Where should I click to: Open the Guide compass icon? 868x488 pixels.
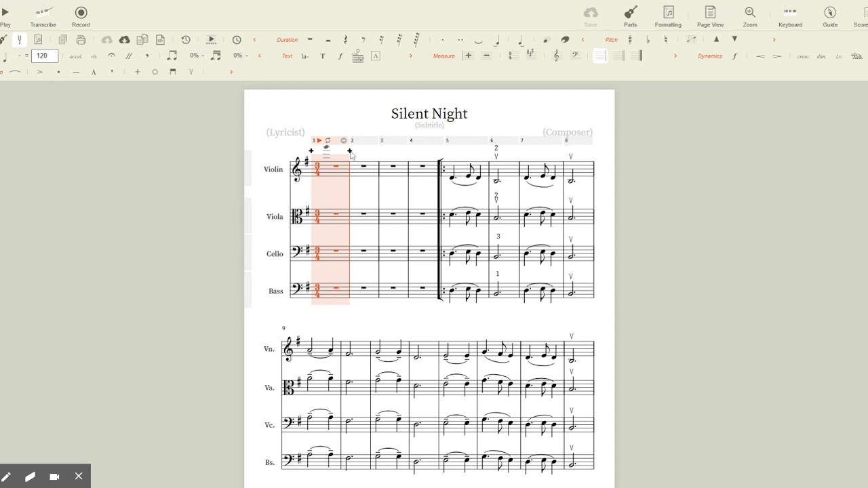point(830,17)
